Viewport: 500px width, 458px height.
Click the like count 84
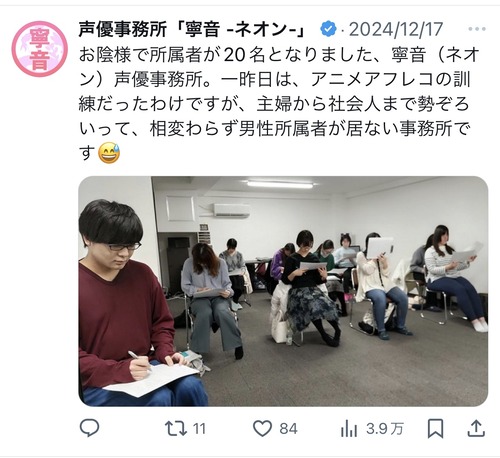[288, 429]
